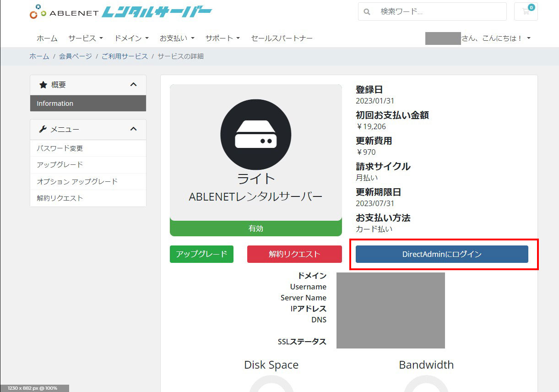Viewport: 559px width, 392px height.
Task: Click the wrench icon beside メニュー
Action: click(x=43, y=129)
